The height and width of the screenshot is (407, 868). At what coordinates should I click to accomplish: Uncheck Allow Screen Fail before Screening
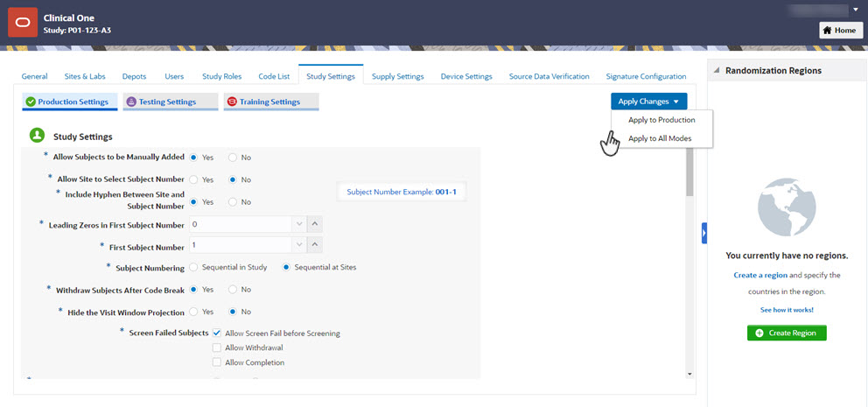click(x=217, y=333)
